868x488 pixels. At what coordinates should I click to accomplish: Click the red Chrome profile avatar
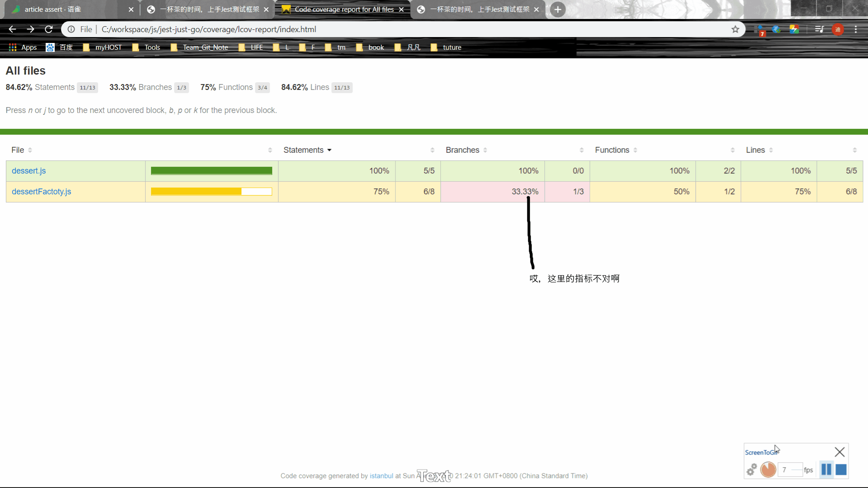tap(838, 29)
